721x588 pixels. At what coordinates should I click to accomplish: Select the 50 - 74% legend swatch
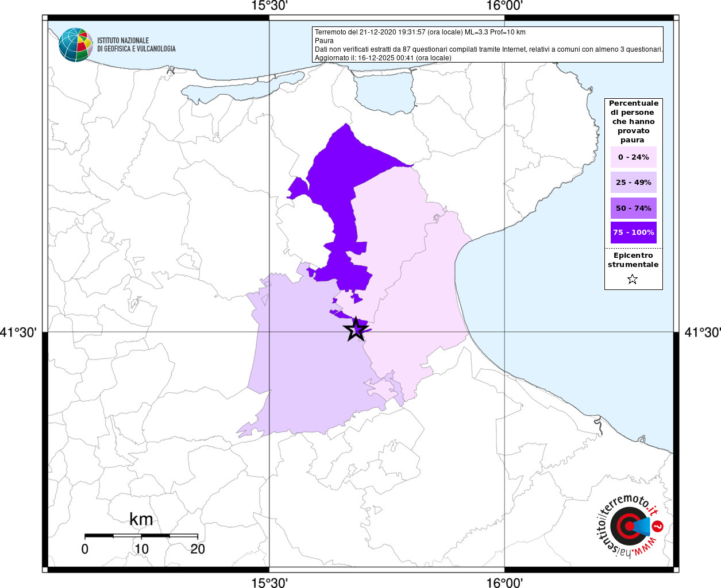point(633,208)
